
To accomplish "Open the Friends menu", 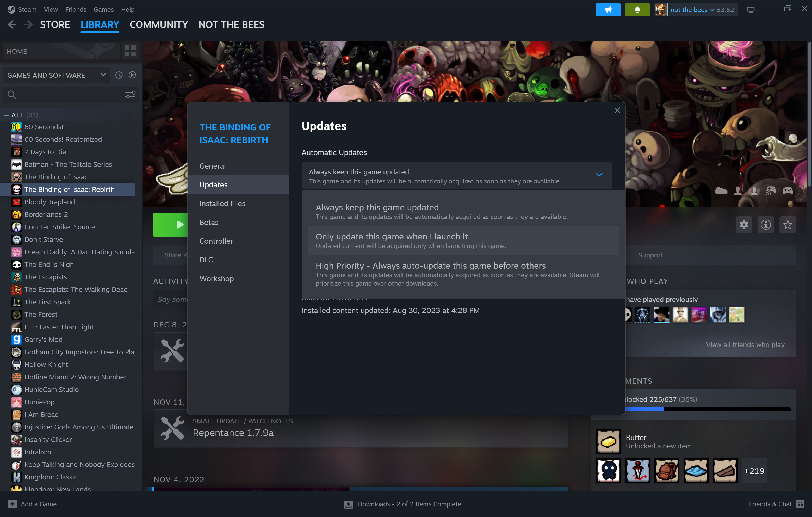I will coord(76,9).
